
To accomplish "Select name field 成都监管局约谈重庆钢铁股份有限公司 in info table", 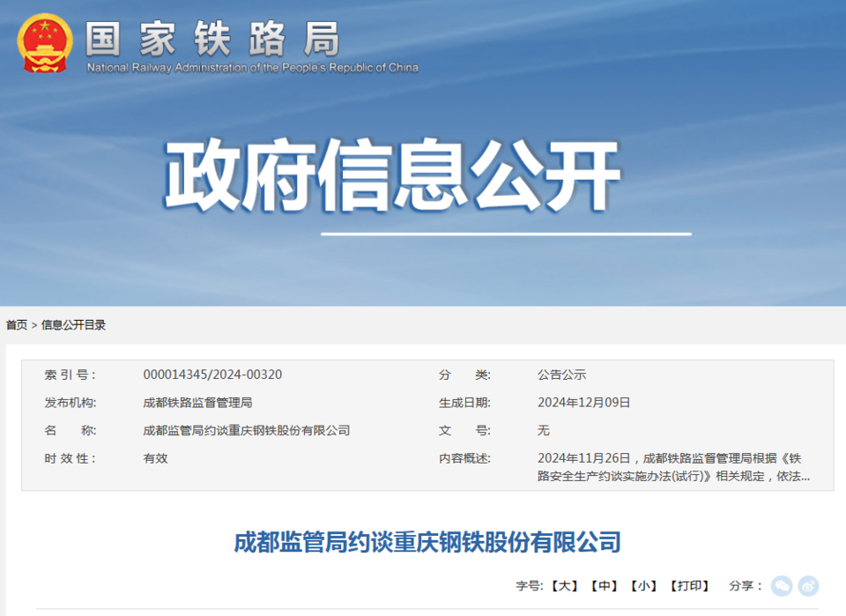I will pyautogui.click(x=247, y=430).
